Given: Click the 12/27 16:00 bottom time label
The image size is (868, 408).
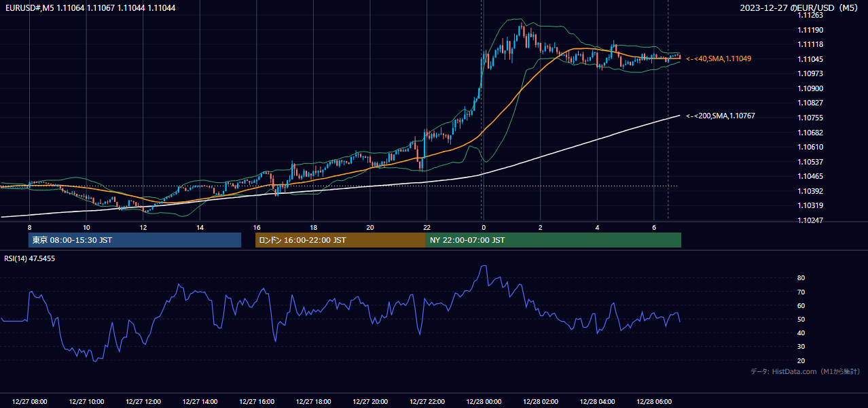Looking at the screenshot, I should click(257, 402).
